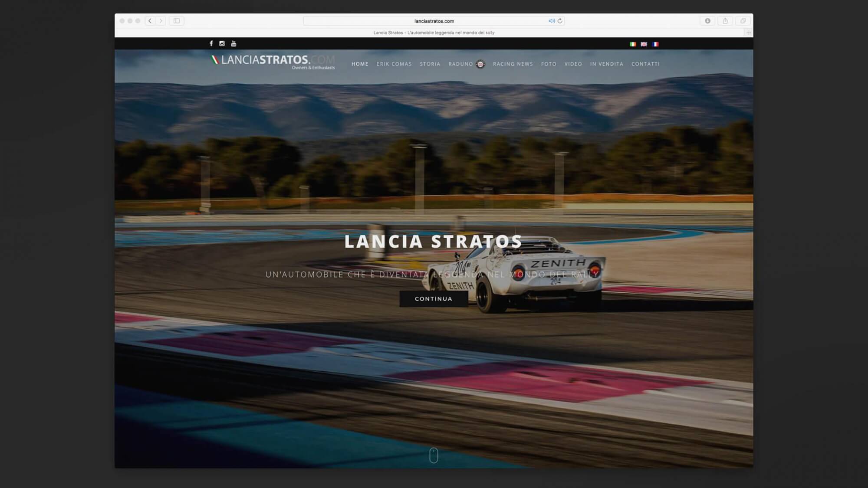
Task: Reload the page with the refresh icon
Action: point(560,21)
